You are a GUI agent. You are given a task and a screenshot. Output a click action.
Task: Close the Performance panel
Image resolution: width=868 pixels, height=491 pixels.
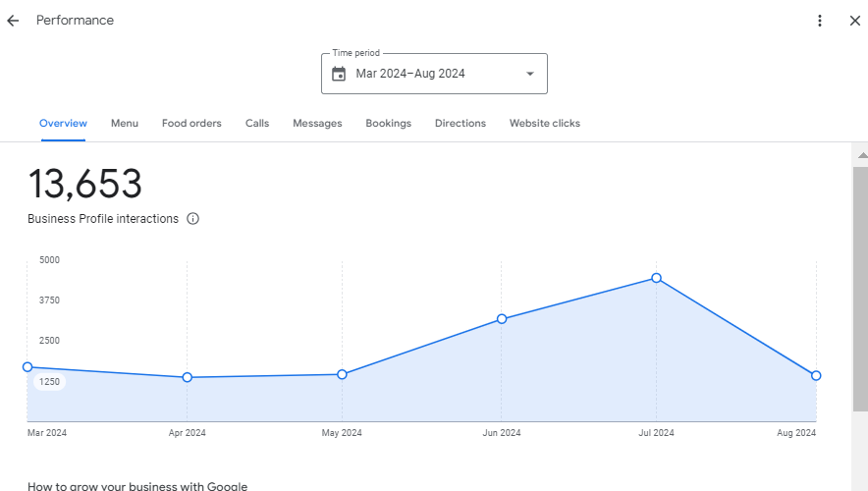854,21
